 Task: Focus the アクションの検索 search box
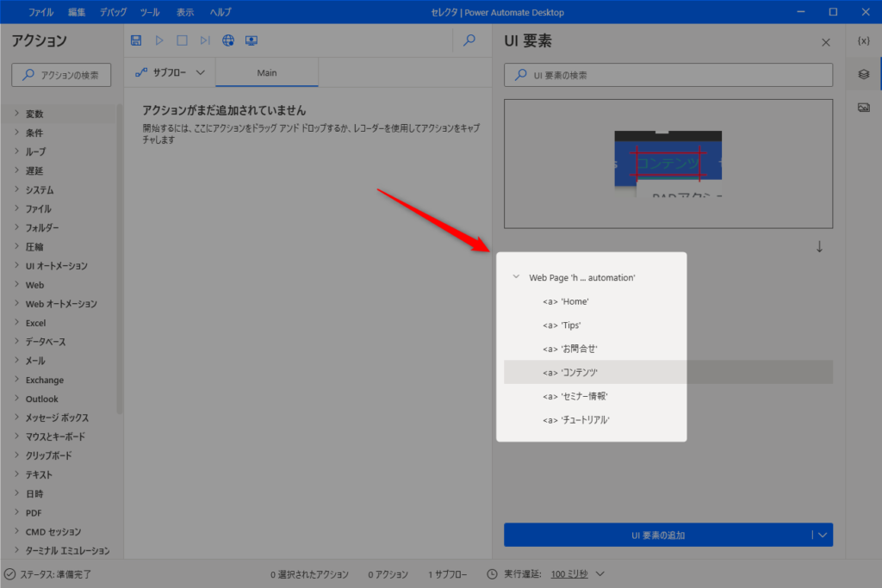[61, 75]
